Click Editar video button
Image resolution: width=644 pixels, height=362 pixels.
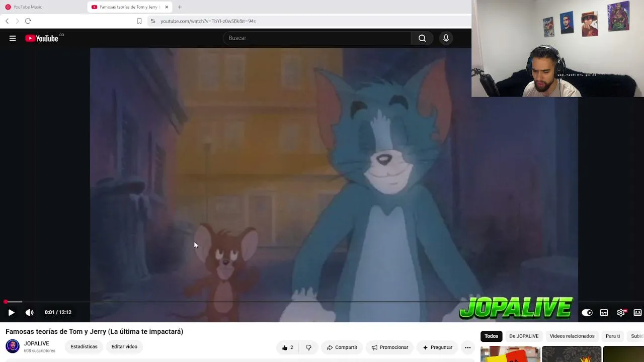point(124,346)
